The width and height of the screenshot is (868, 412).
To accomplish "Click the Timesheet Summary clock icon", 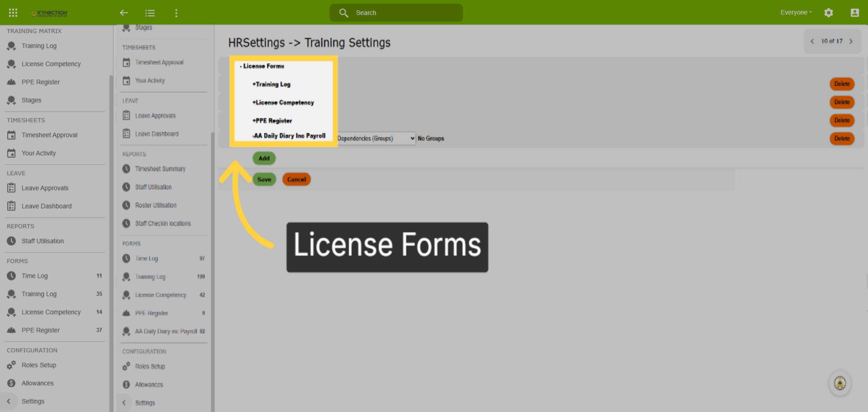I will [x=126, y=169].
